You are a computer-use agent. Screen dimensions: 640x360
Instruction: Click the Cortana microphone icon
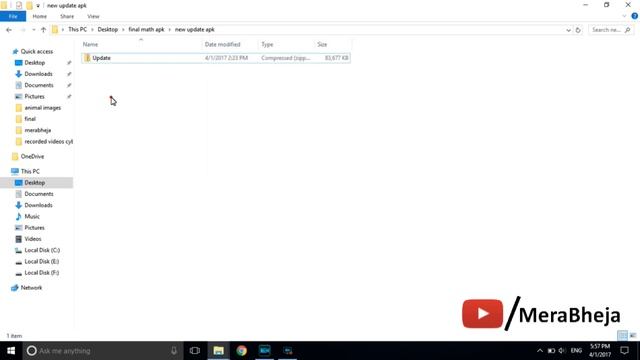coord(174,351)
